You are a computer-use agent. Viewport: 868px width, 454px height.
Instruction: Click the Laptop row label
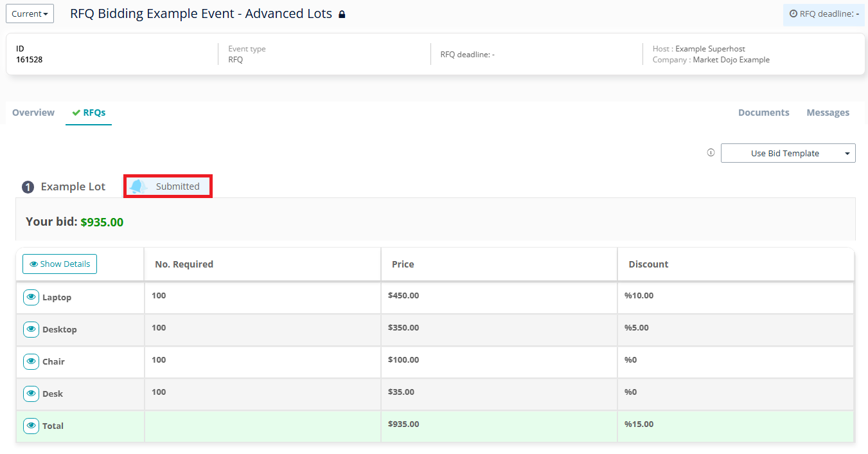[57, 298]
